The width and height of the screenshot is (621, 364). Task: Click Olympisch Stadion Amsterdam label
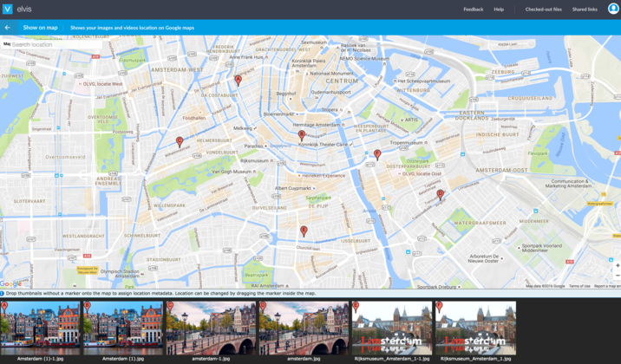tap(120, 274)
